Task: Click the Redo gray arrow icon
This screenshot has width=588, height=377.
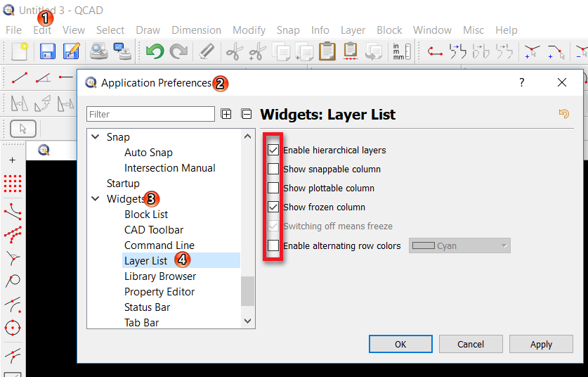Action: (x=178, y=51)
